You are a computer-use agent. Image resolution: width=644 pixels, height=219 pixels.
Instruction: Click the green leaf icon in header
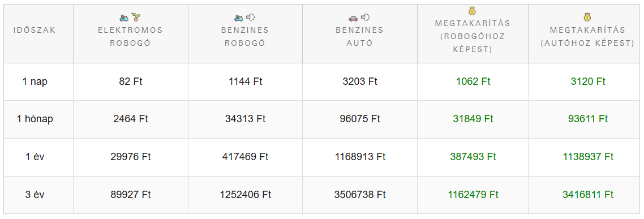tap(136, 17)
